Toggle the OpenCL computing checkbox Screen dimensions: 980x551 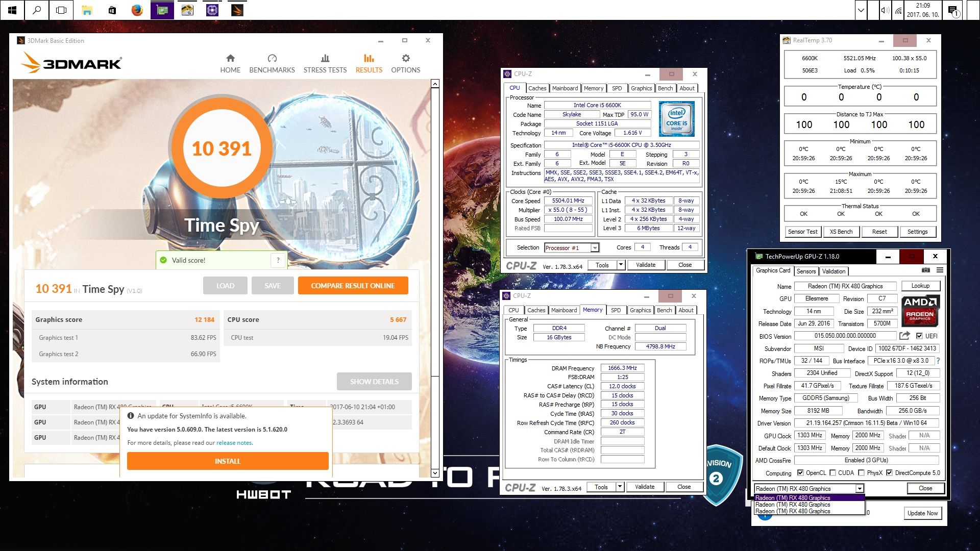(800, 473)
